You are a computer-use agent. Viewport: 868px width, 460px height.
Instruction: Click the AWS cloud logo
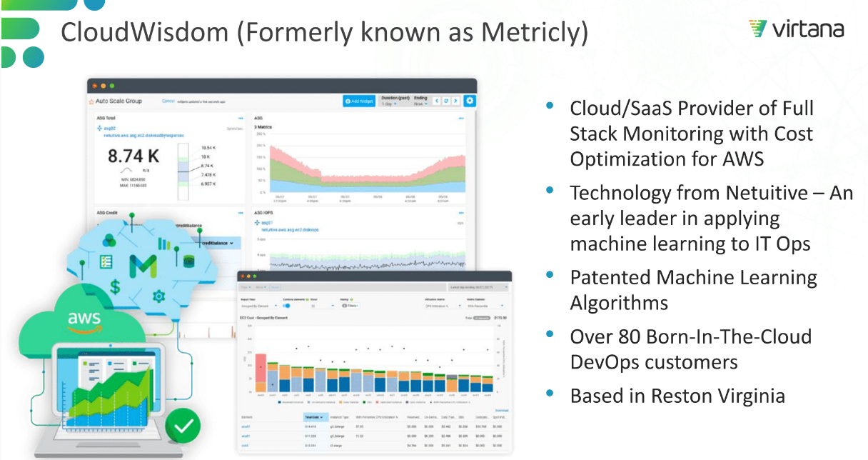click(84, 319)
